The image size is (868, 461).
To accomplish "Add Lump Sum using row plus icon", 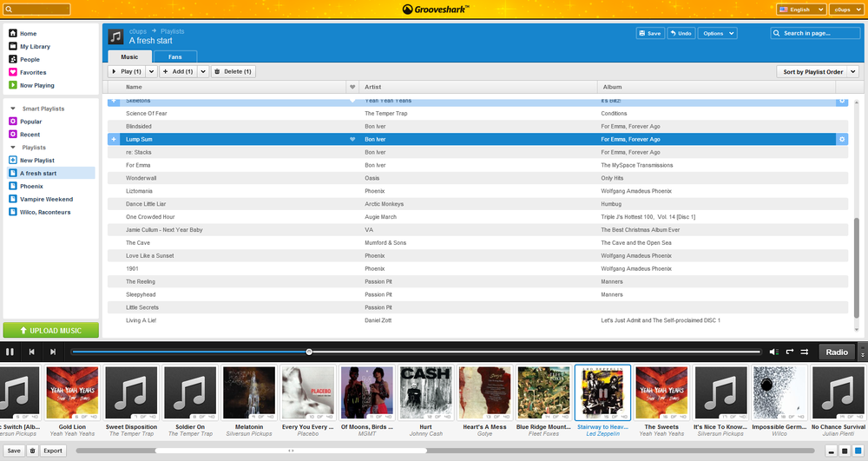I will click(115, 139).
